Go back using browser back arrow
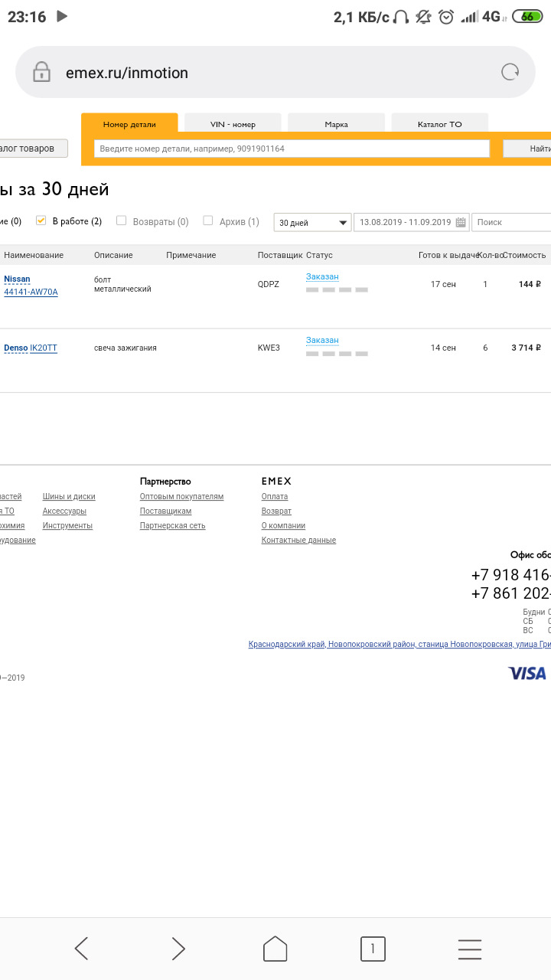The image size is (551, 980). coord(81,949)
